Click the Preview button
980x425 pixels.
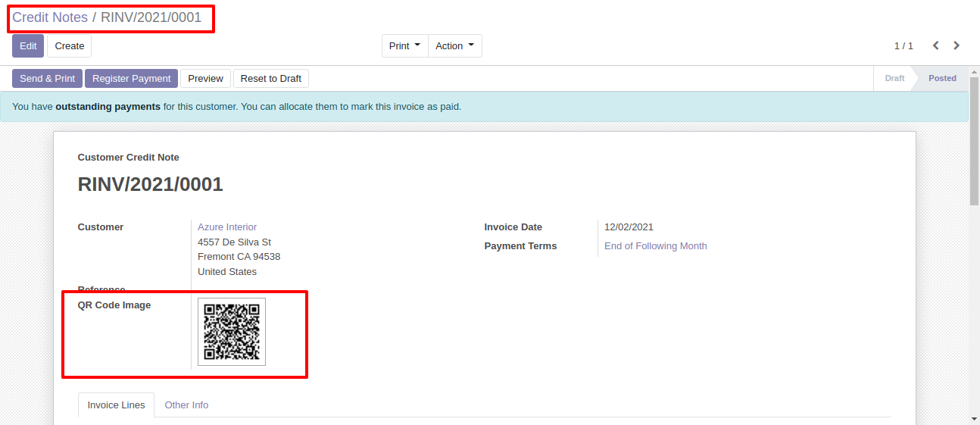pyautogui.click(x=205, y=79)
